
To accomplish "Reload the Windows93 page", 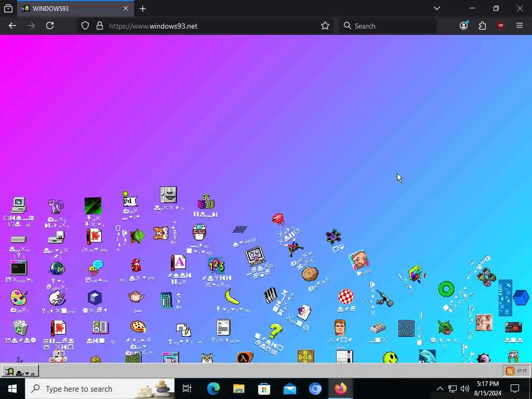I will tap(50, 26).
